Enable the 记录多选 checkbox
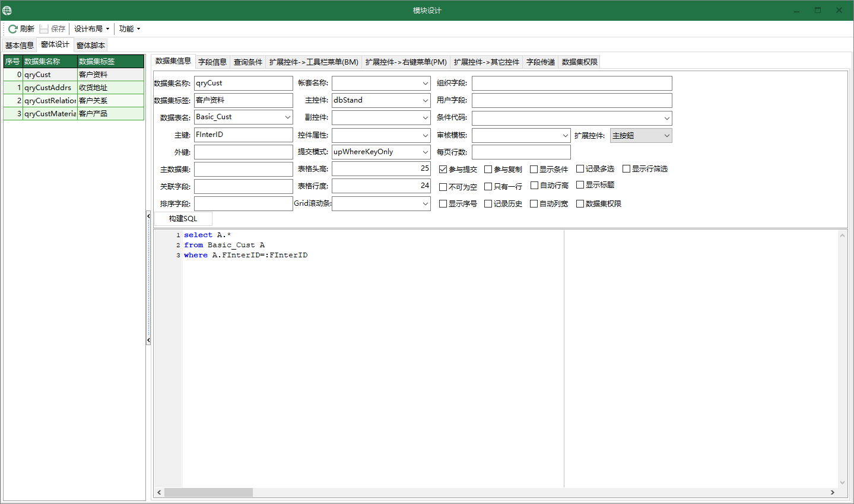The height and width of the screenshot is (504, 854). point(580,168)
